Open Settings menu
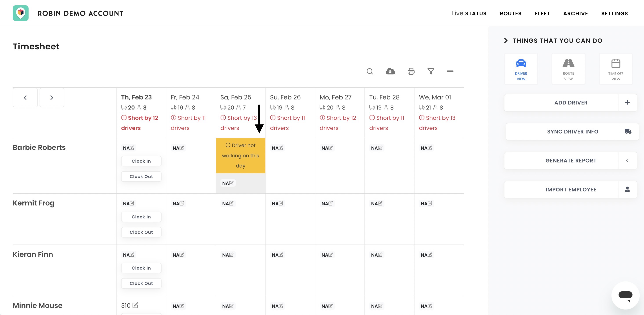This screenshot has height=315, width=644. click(615, 13)
